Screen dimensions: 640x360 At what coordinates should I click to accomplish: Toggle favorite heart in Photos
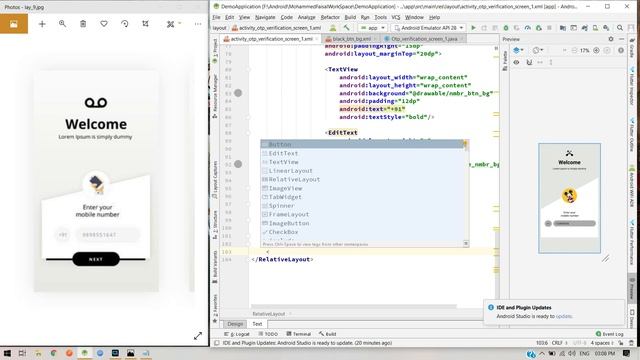[104, 24]
